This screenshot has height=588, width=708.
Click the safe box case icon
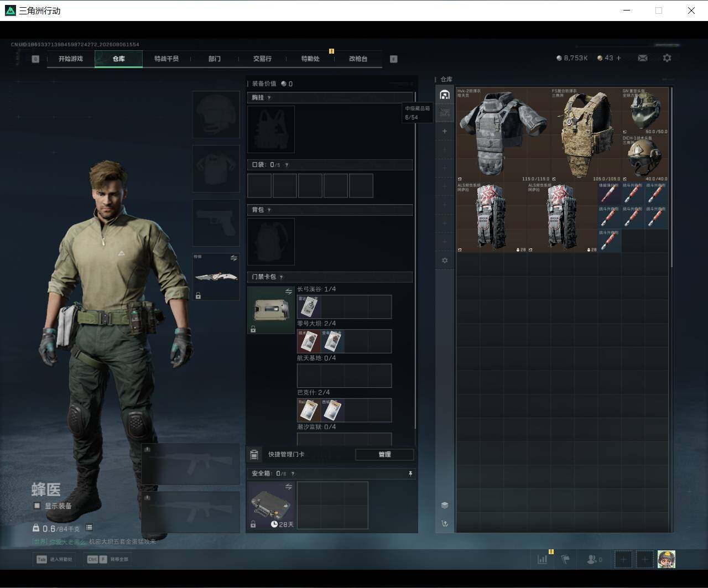tap(271, 505)
